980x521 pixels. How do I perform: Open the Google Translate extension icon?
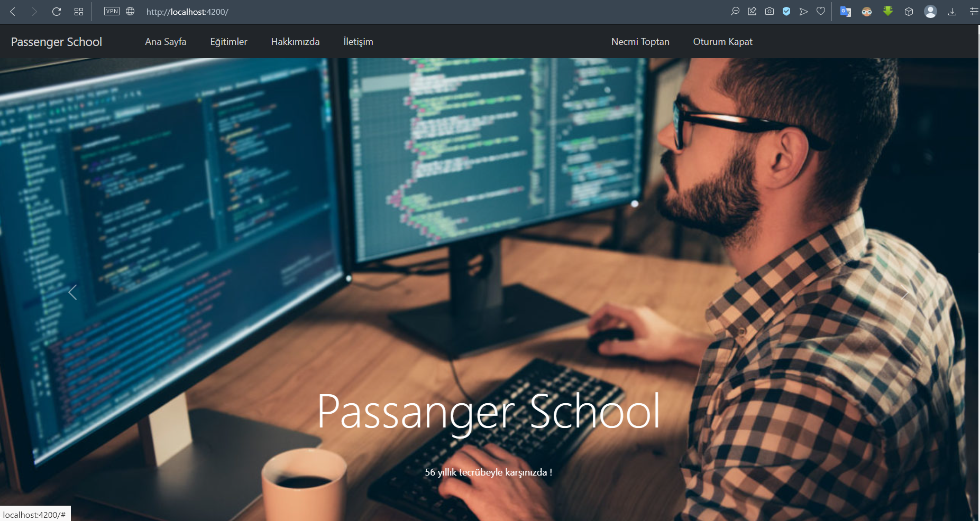[846, 12]
